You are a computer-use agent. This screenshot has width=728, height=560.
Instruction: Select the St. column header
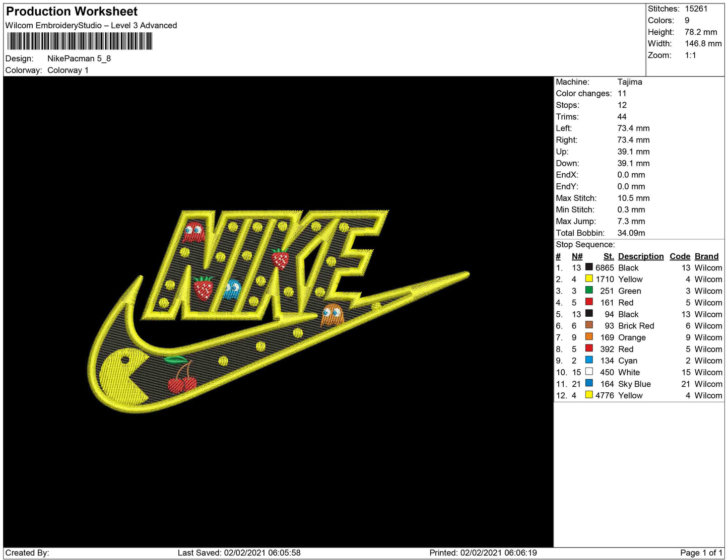609,256
